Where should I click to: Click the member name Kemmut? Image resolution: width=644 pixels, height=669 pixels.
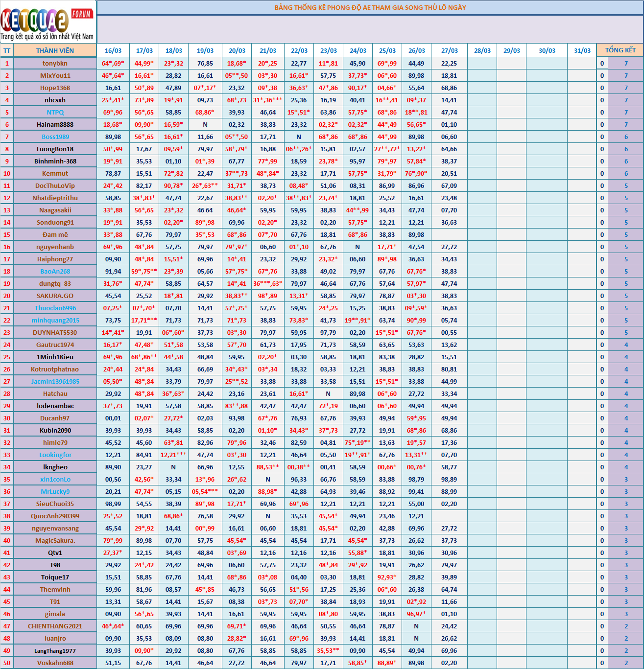click(55, 173)
